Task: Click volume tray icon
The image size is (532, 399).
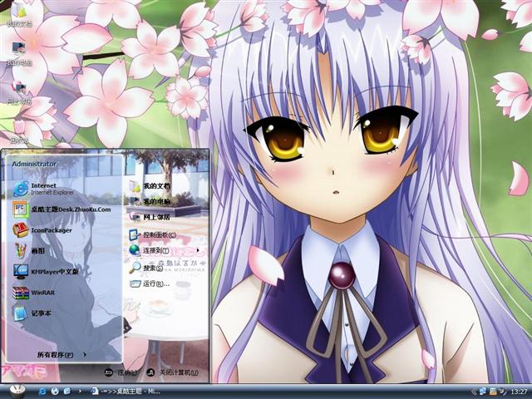Action: (x=502, y=392)
